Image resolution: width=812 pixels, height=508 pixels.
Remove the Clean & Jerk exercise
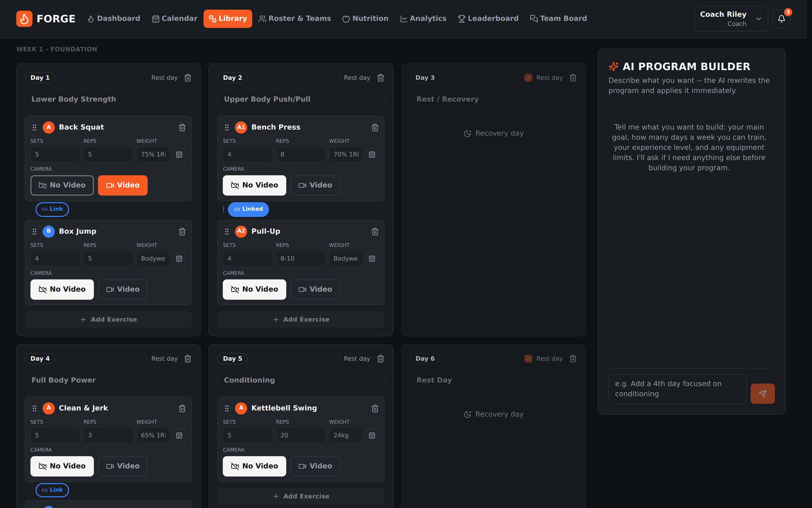pyautogui.click(x=182, y=408)
